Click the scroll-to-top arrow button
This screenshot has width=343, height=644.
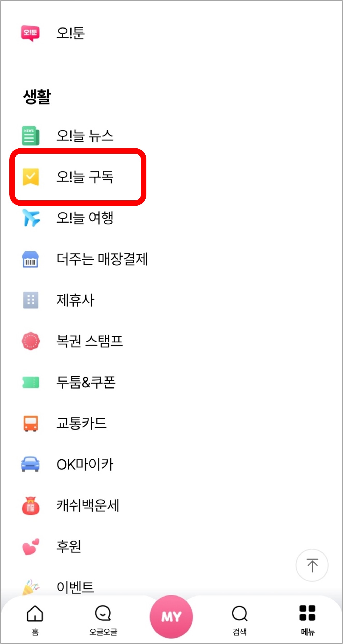click(312, 565)
